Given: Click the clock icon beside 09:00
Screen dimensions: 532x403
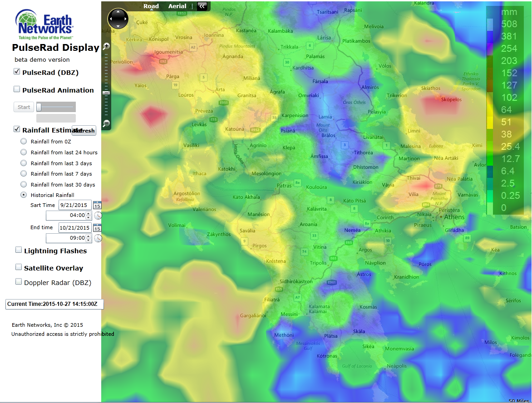Looking at the screenshot, I should click(98, 238).
